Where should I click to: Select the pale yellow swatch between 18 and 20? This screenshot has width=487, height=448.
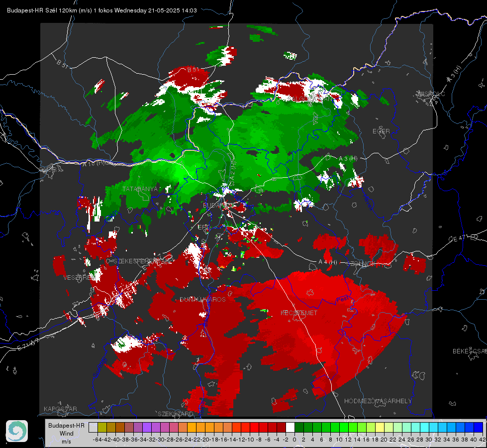point(380,428)
